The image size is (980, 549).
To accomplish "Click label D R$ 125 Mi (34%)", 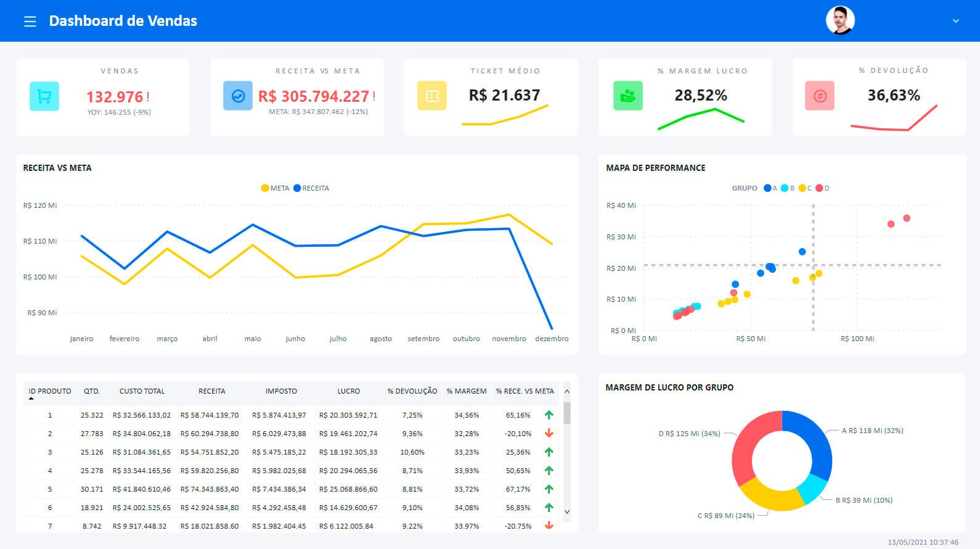I will [x=689, y=434].
